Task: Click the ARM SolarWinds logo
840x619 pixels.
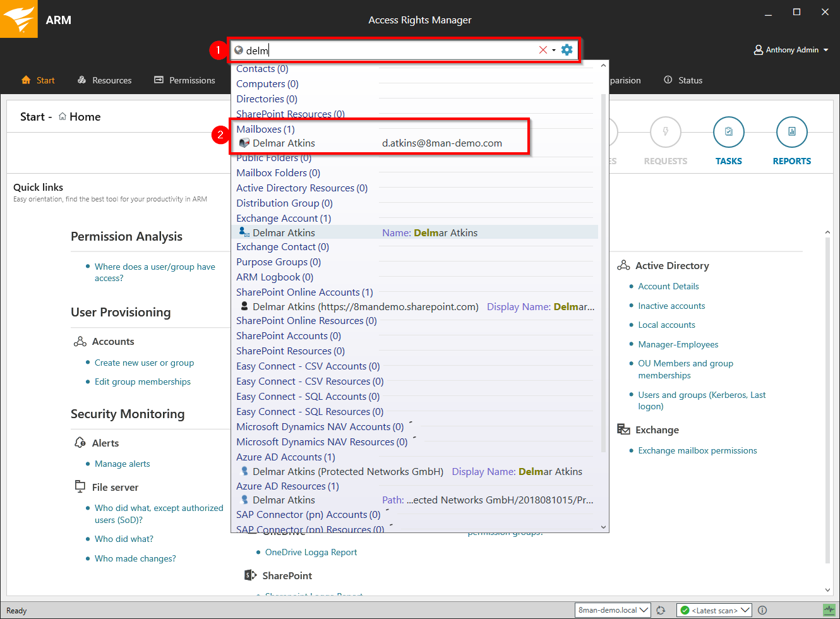Action: click(19, 19)
